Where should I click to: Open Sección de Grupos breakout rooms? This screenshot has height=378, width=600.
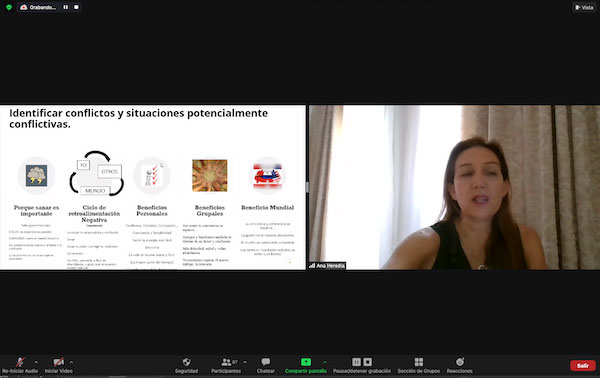coord(419,362)
